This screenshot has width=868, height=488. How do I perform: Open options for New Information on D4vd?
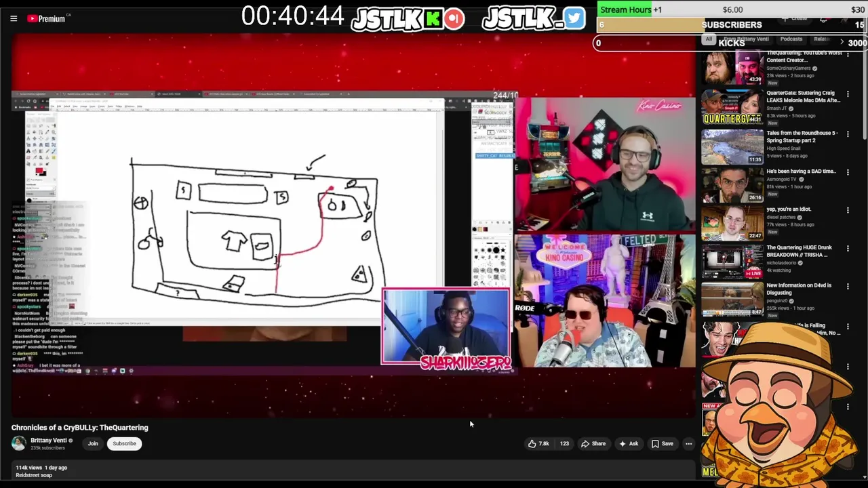pos(848,287)
